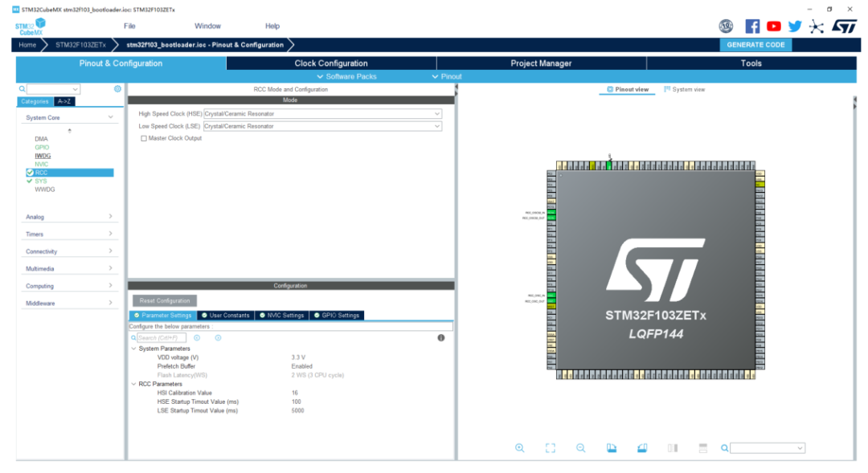The height and width of the screenshot is (473, 868).
Task: Click the HSI Calibration Value 16
Action: point(295,393)
